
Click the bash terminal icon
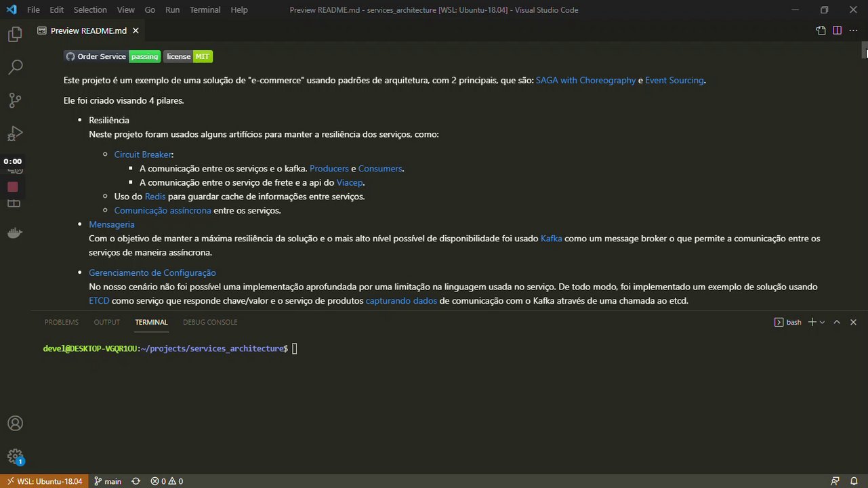pyautogui.click(x=779, y=322)
